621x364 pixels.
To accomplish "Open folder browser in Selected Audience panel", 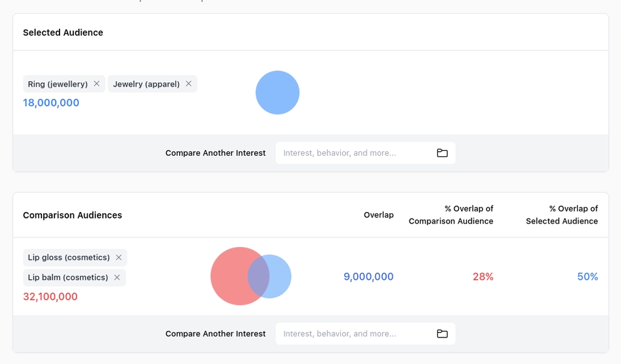I will point(442,153).
